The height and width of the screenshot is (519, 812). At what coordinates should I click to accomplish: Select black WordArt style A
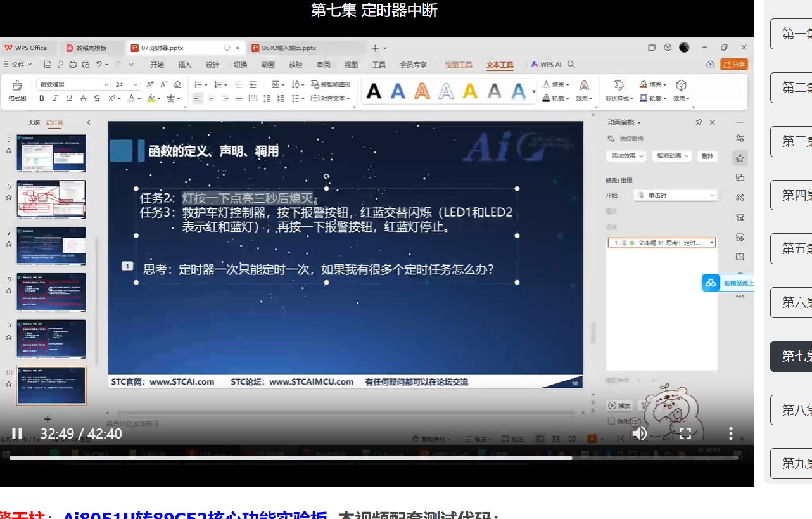[x=374, y=92]
